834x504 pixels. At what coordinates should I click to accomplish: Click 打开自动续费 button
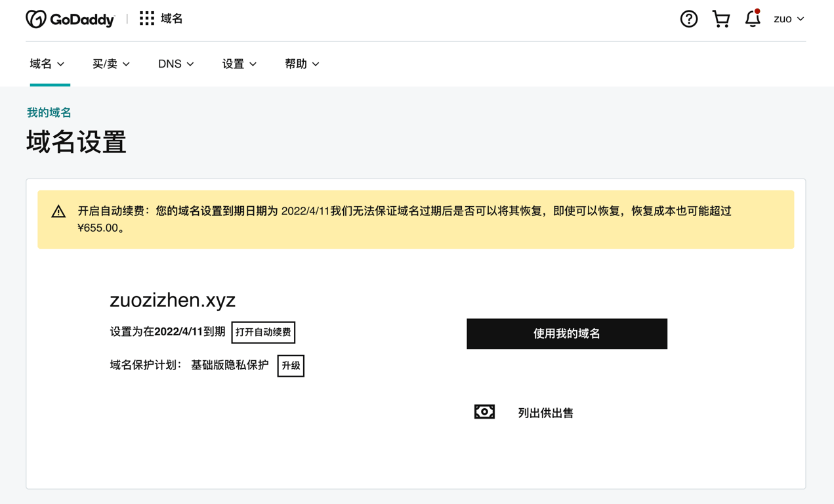tap(263, 332)
